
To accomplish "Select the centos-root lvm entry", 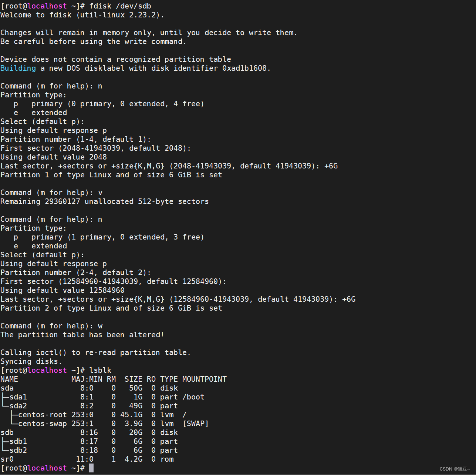I will coord(42,414).
